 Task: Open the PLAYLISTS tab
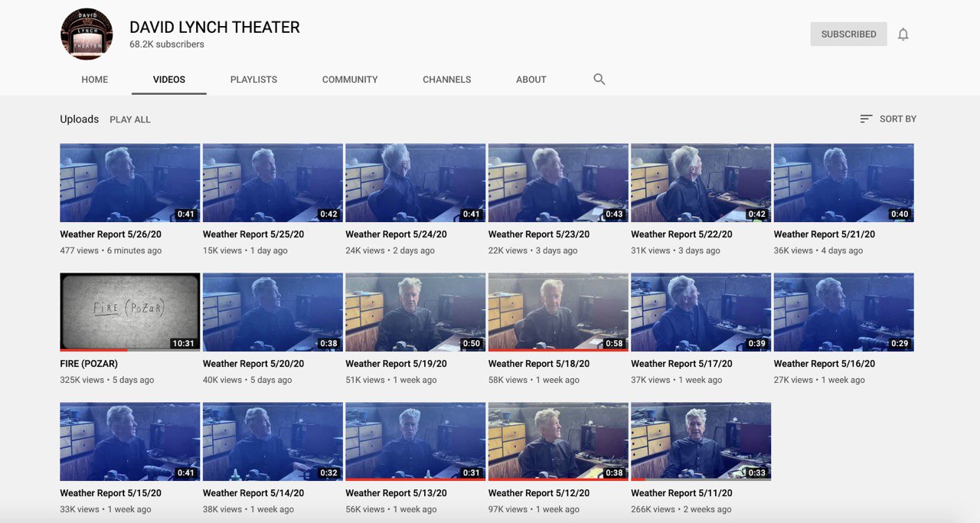click(253, 80)
